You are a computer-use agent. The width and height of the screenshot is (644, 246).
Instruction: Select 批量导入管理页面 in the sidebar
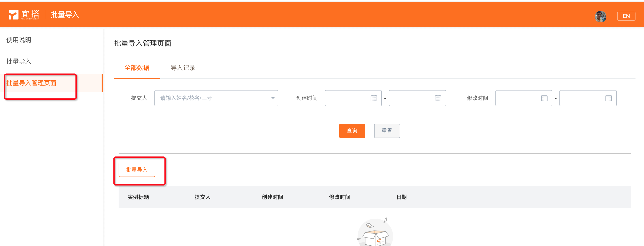(x=31, y=83)
